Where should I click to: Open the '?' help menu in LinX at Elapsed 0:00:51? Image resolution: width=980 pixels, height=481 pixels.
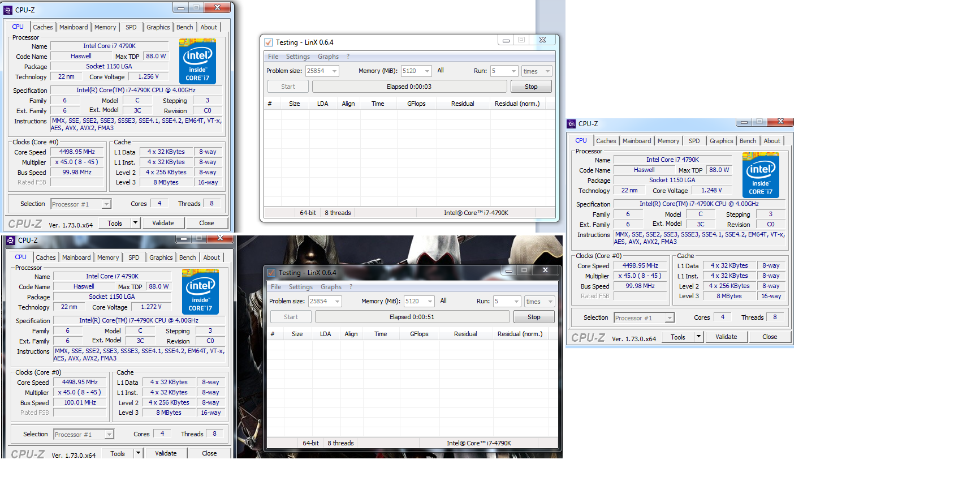(351, 287)
